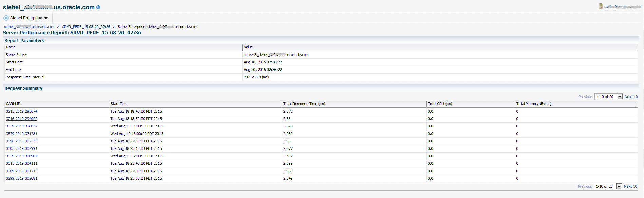Go to Next 10 below the table
This screenshot has height=198, width=644.
tap(630, 186)
